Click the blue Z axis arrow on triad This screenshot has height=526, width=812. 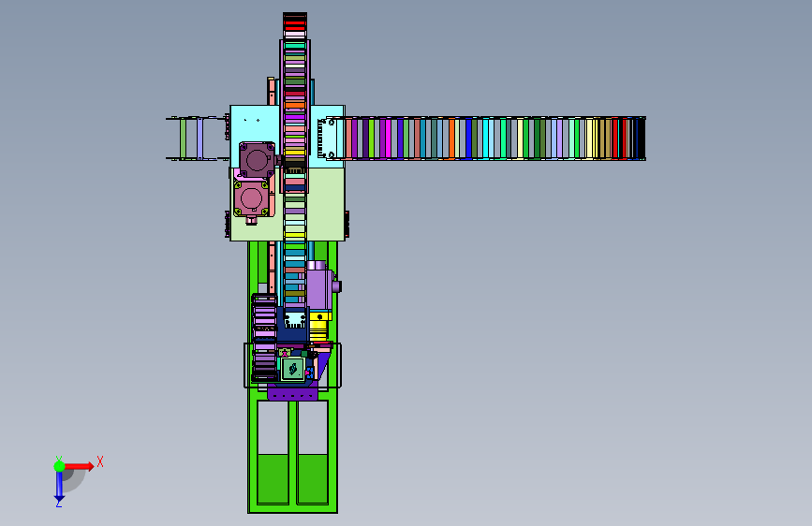click(x=59, y=488)
